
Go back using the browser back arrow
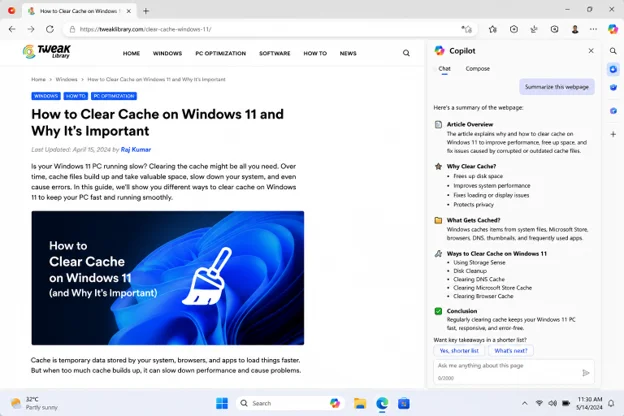(x=12, y=29)
